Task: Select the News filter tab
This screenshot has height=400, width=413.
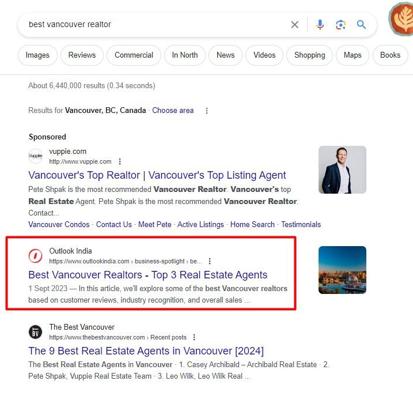Action: [x=226, y=55]
